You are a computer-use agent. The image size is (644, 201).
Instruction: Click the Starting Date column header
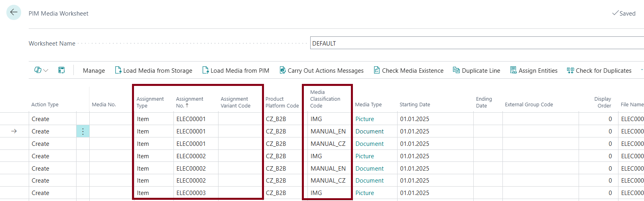pyautogui.click(x=415, y=105)
